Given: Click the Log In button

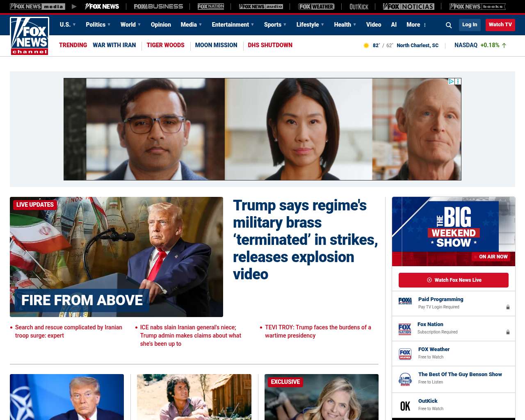Looking at the screenshot, I should pos(470,25).
